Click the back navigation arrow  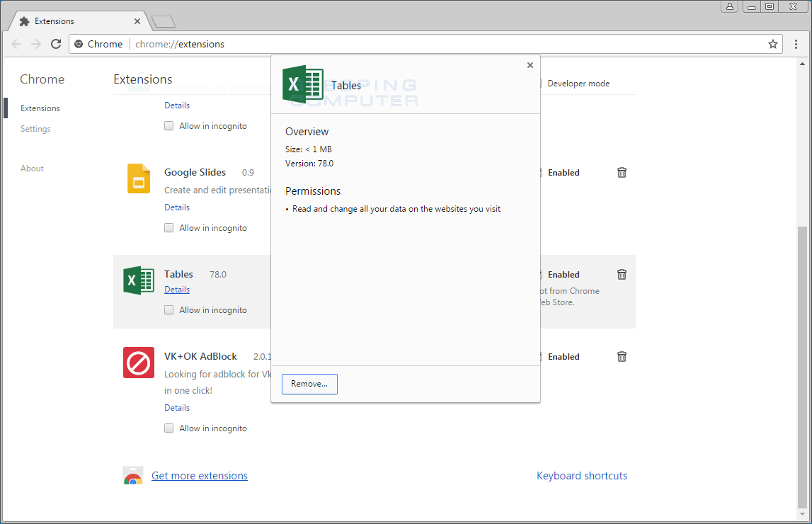16,43
